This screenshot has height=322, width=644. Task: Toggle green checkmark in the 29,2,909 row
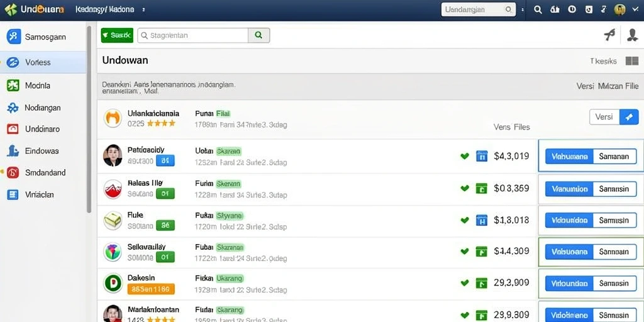coord(465,282)
